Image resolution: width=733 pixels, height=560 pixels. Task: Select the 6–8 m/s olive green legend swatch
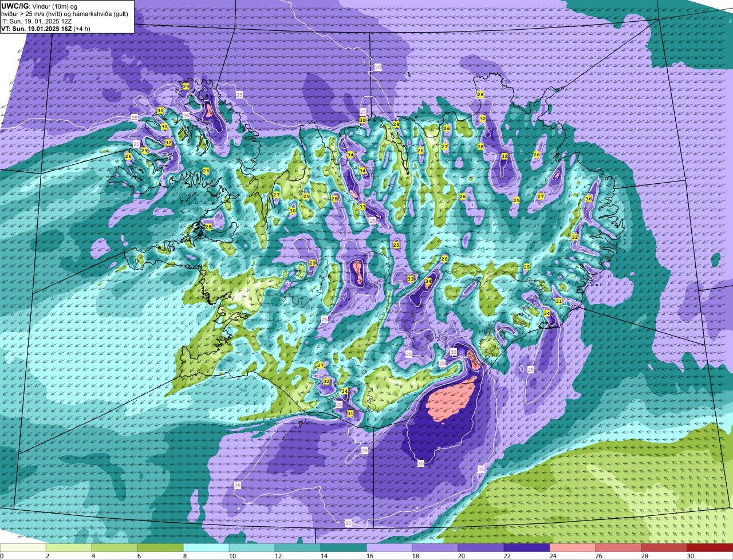(x=160, y=547)
